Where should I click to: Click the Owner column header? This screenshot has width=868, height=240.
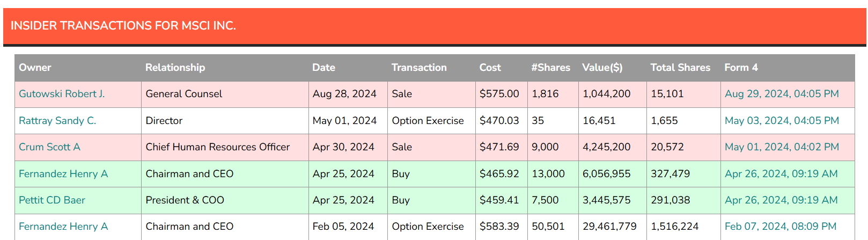[x=35, y=68]
